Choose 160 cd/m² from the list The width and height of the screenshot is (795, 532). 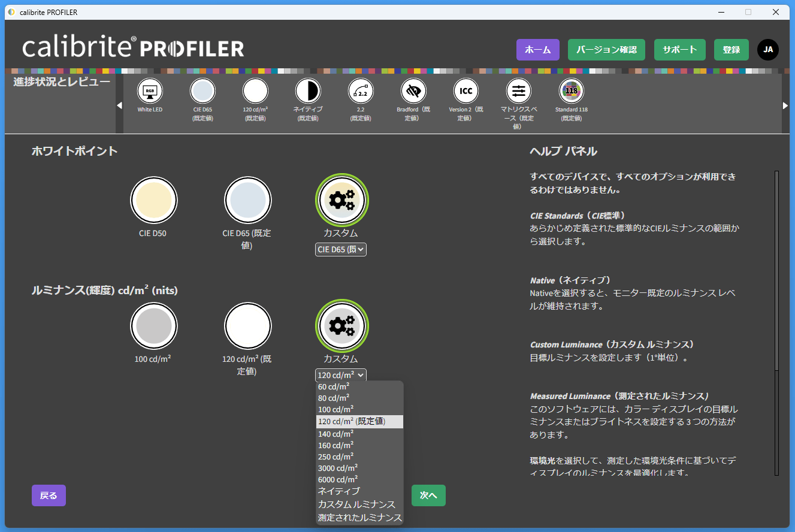tap(359, 445)
